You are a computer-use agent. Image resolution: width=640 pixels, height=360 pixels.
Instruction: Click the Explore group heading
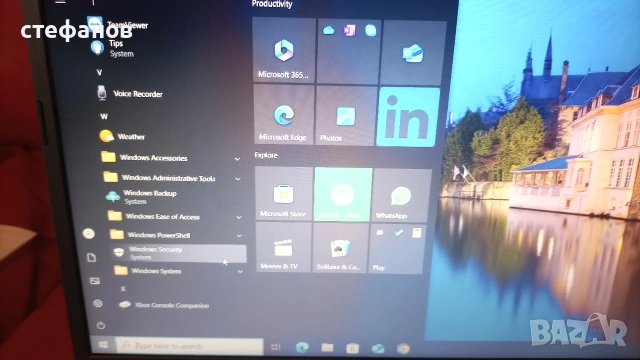click(266, 155)
